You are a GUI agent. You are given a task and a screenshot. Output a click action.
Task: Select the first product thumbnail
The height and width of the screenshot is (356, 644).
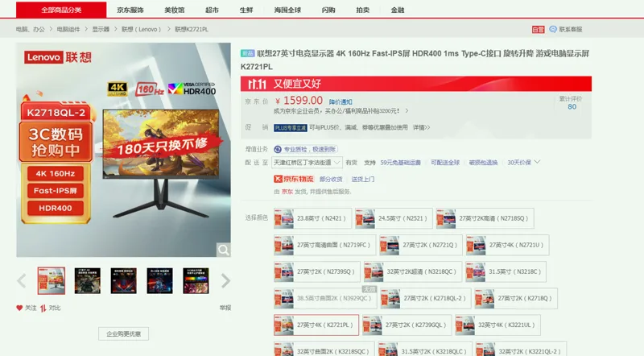(52, 281)
